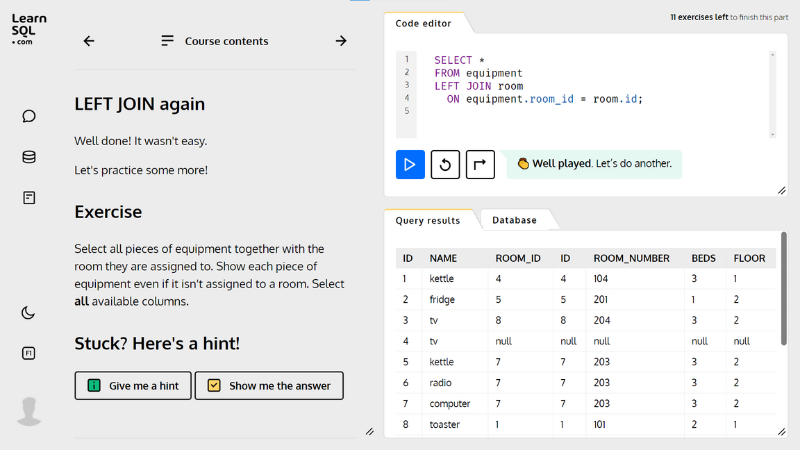
Task: Click the line number 5 in editor
Action: (x=407, y=111)
